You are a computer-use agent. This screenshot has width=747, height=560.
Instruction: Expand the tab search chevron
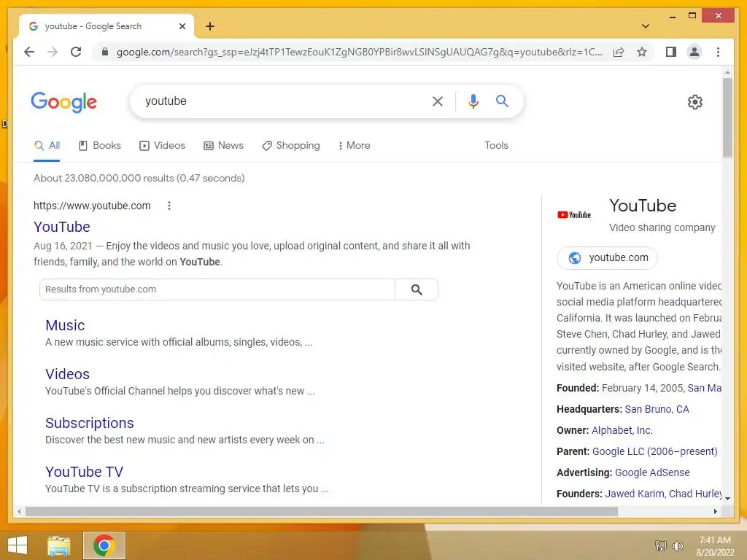(645, 26)
